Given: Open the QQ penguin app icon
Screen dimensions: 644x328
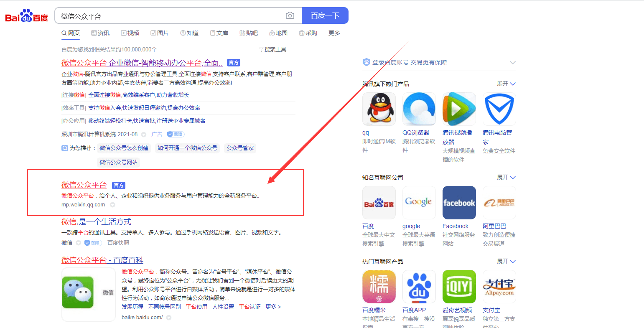Looking at the screenshot, I should pos(379,109).
